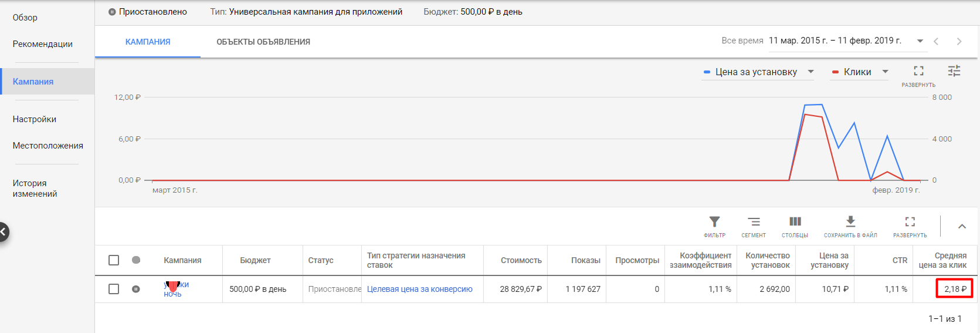
Task: Sort by Цена за установку column header
Action: tap(829, 260)
